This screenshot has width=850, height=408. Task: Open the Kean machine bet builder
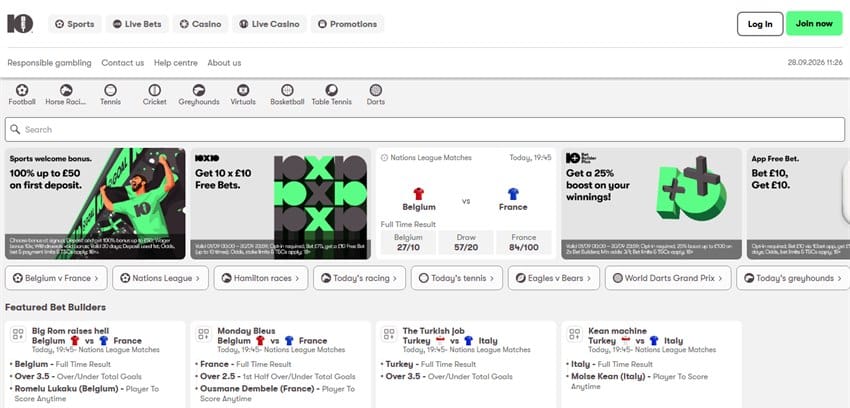coord(617,331)
